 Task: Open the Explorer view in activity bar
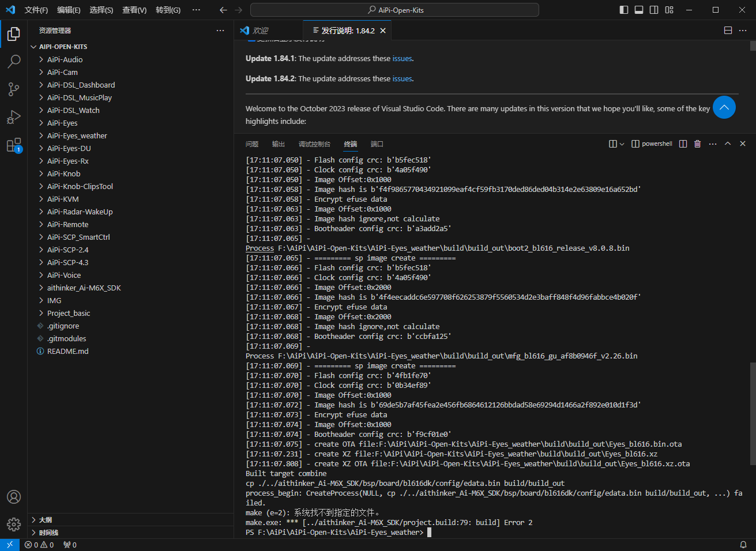coord(14,34)
